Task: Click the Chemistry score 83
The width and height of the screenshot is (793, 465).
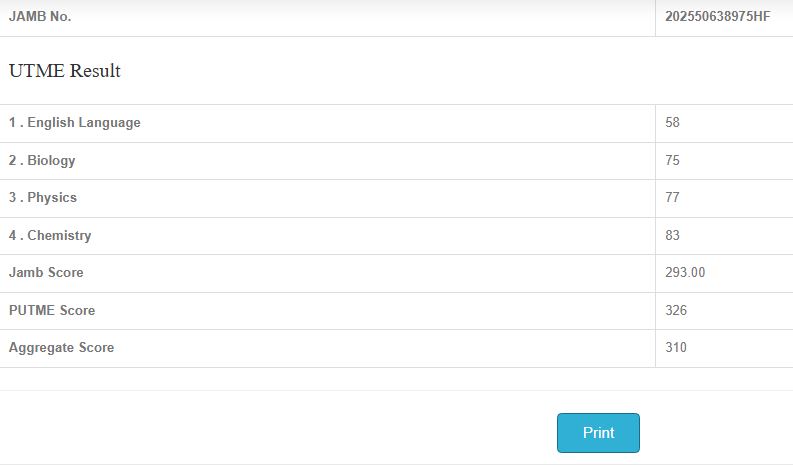Action: [672, 236]
